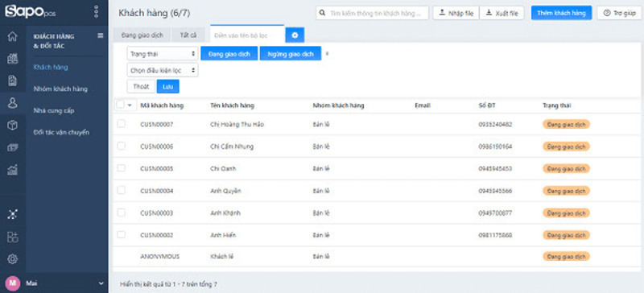Open the orders icon in sidebar
The height and width of the screenshot is (293, 644).
[12, 59]
